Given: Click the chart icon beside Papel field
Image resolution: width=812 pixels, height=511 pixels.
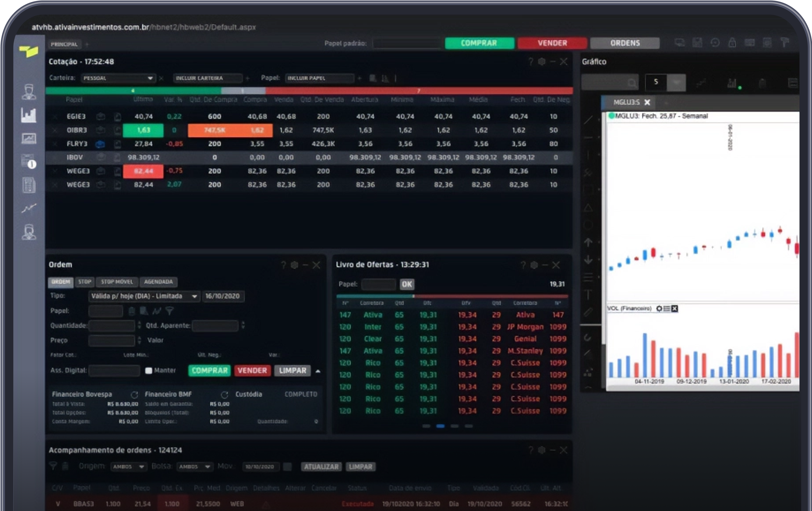Looking at the screenshot, I should [x=156, y=311].
